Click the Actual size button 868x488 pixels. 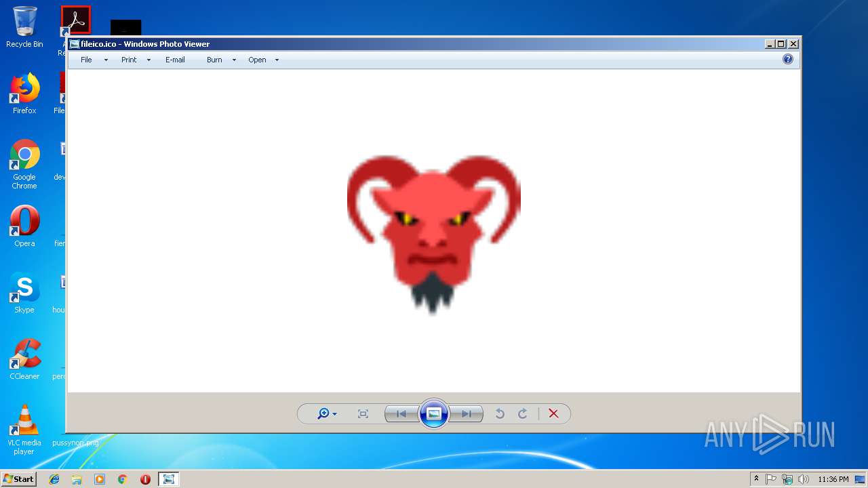[363, 413]
